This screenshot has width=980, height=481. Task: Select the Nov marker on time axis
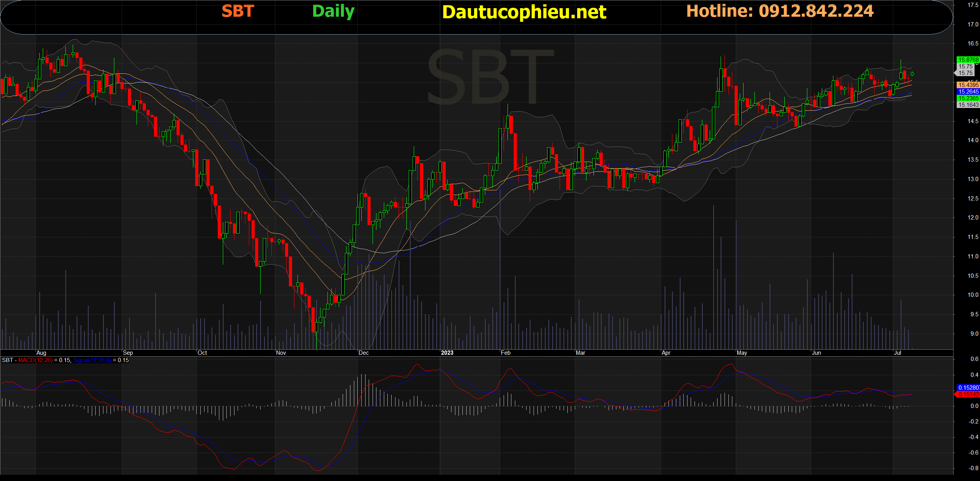tap(281, 353)
